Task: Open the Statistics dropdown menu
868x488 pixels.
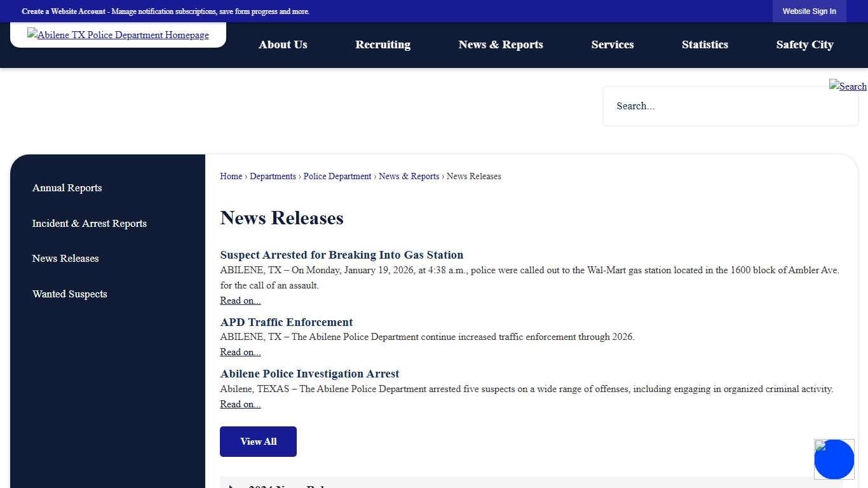Action: [x=705, y=44]
